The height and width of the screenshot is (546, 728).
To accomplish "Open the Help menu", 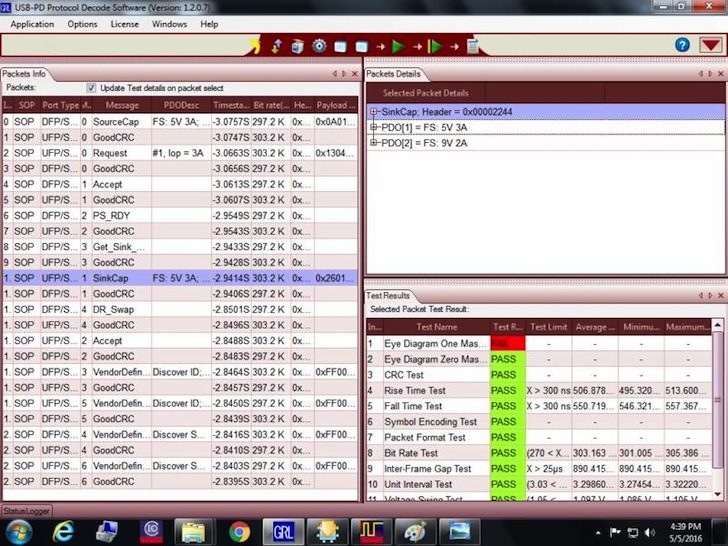I will pyautogui.click(x=209, y=24).
